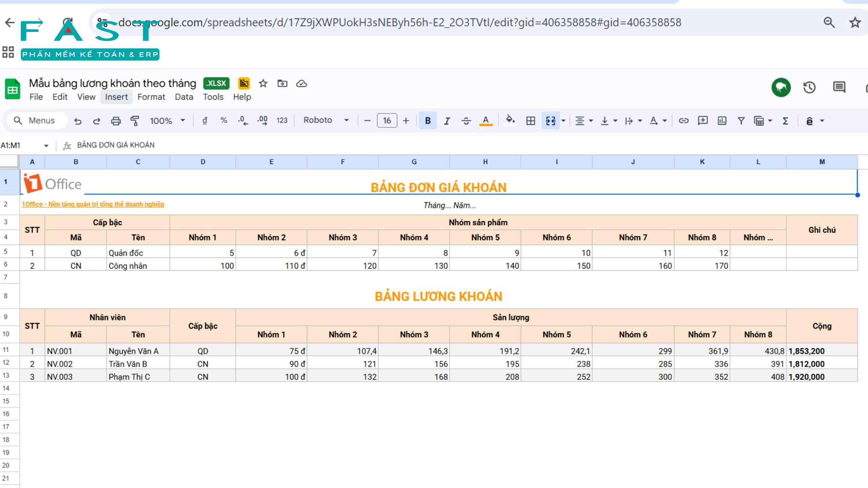This screenshot has height=488, width=868.
Task: Click the insert chart icon
Action: pos(722,121)
